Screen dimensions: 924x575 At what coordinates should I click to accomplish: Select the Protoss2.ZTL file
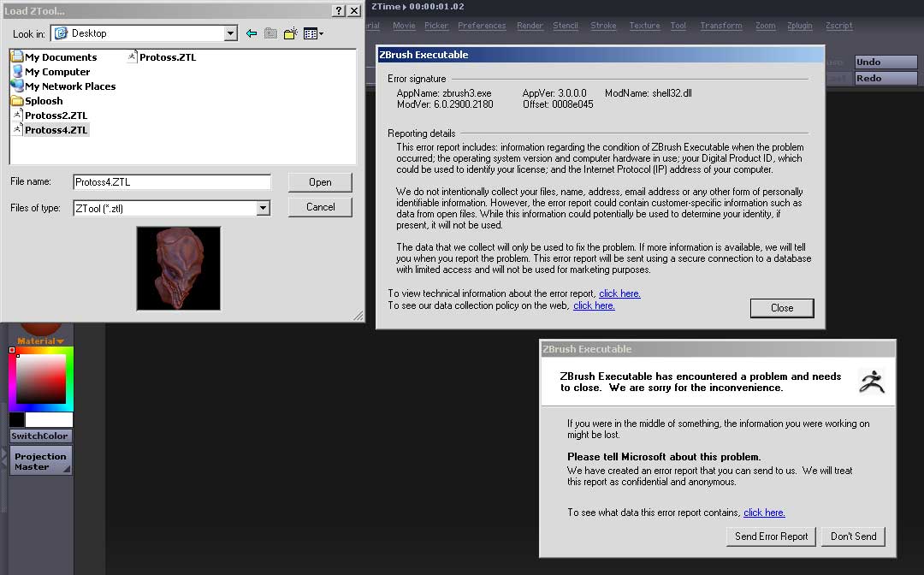pos(50,116)
